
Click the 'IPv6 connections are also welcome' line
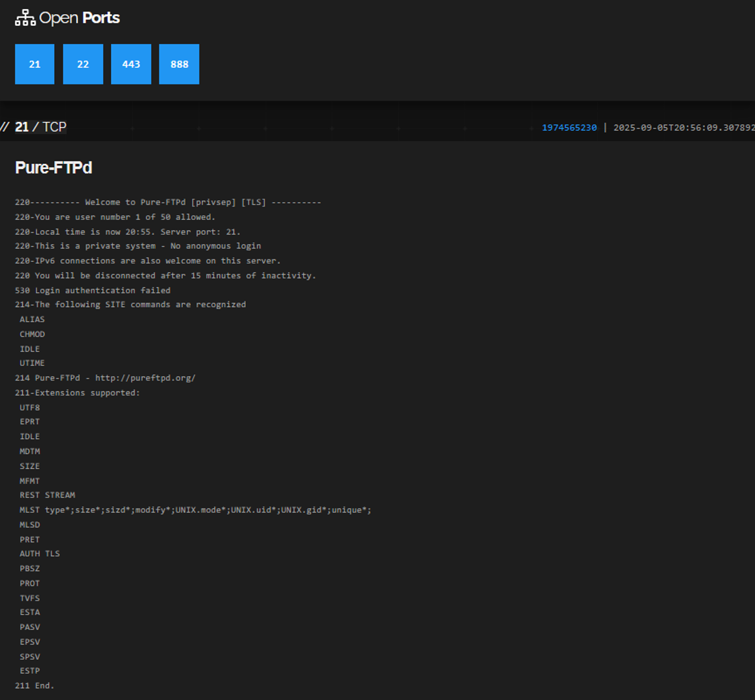click(148, 261)
